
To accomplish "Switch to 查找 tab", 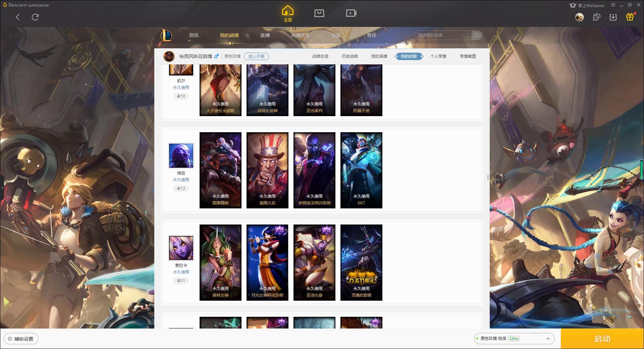I will (x=371, y=35).
